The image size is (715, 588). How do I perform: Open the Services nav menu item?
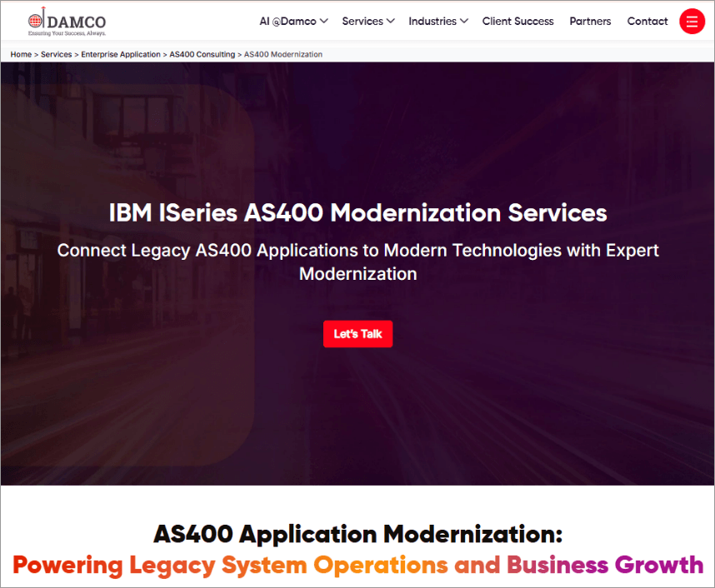click(x=362, y=22)
